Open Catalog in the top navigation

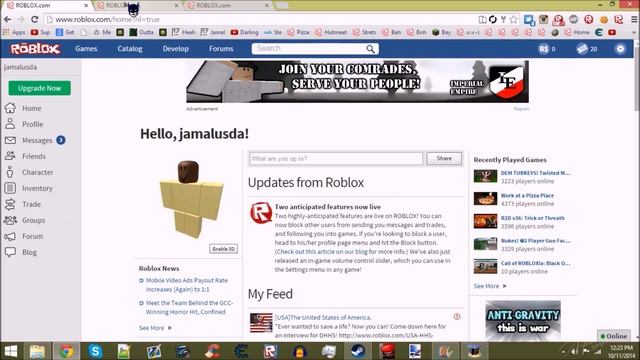tap(130, 49)
